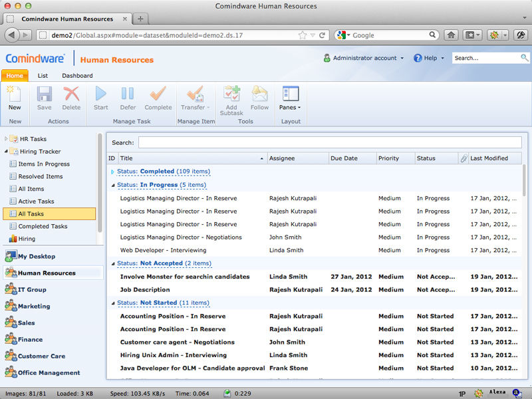This screenshot has height=399, width=532.
Task: Click the Add Subtask icon
Action: click(231, 94)
